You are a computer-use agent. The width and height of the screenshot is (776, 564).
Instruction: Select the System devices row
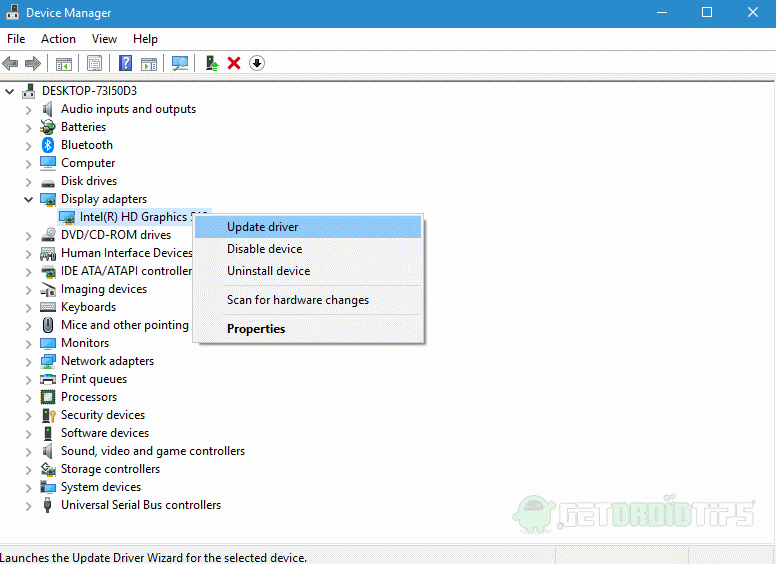point(101,487)
